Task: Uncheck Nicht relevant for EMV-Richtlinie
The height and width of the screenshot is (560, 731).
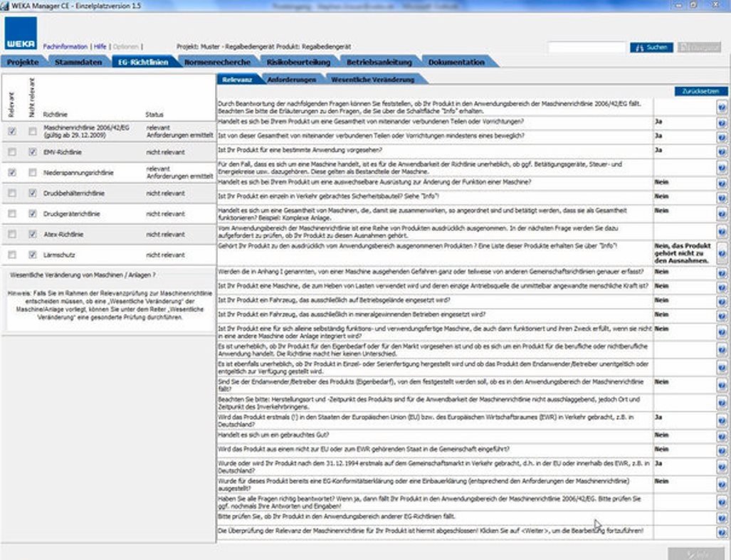Action: 32,152
